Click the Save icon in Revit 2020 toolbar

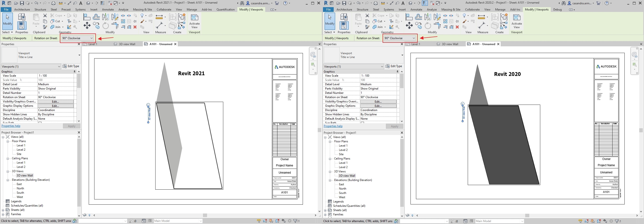click(344, 3)
